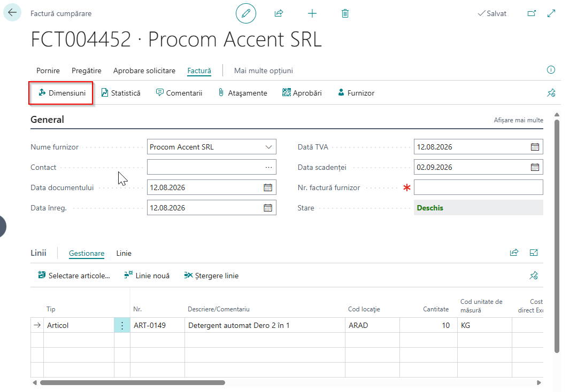The height and width of the screenshot is (392, 585).
Task: Click the Cod locație column header
Action: coord(364,309)
